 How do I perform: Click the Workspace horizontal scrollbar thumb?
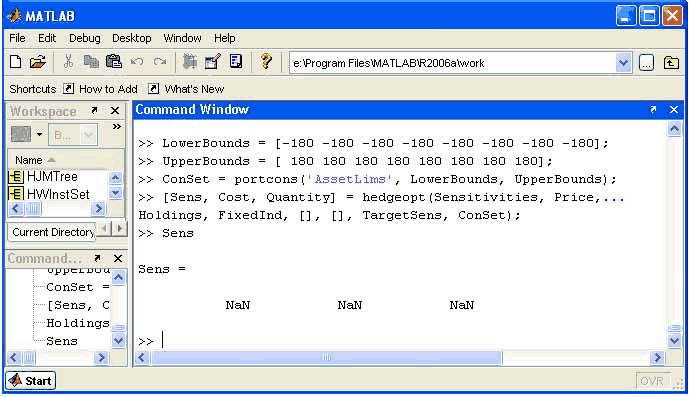pos(32,208)
